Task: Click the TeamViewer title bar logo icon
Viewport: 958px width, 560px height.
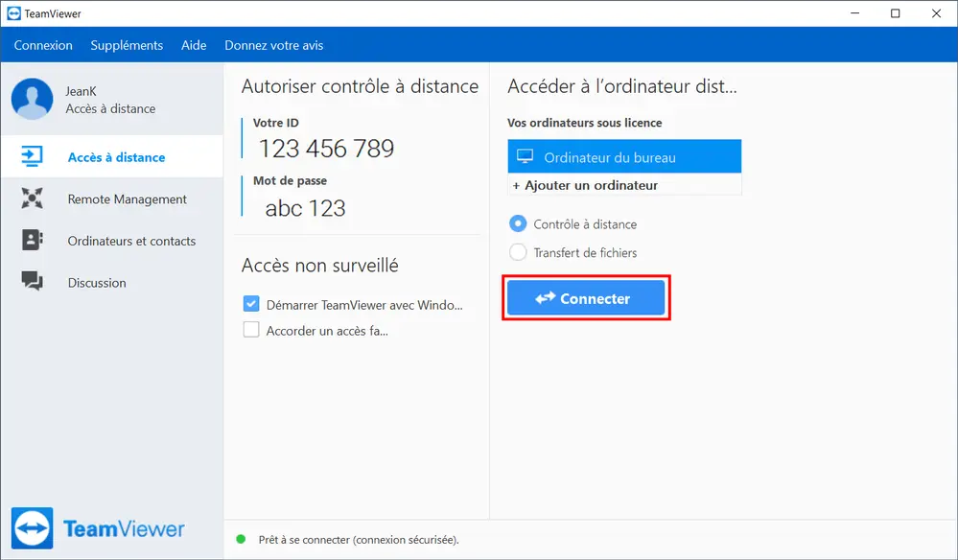Action: tap(13, 13)
